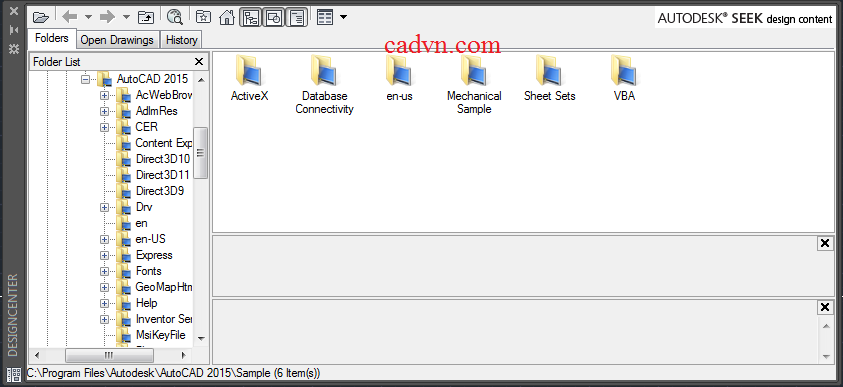This screenshot has width=843, height=387.
Task: Go forward with the Forward arrow
Action: point(108,17)
